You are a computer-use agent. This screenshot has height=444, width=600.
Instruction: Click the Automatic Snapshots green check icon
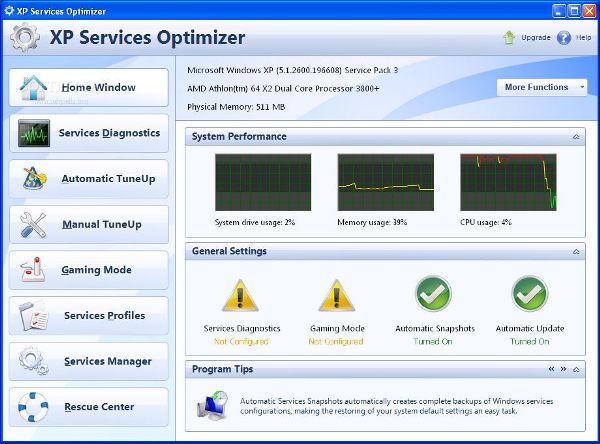click(x=434, y=294)
